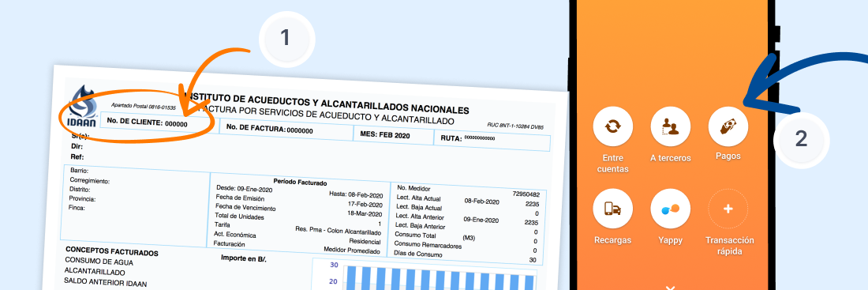Add a Transacción rápida with plus icon
868x290 pixels.
728,209
